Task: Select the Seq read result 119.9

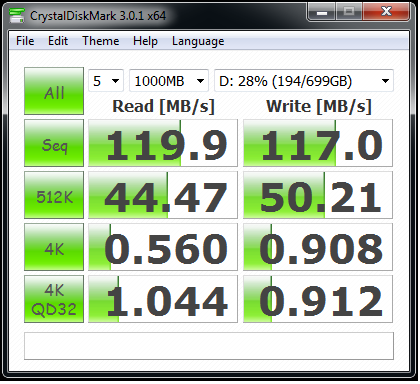Action: click(163, 143)
